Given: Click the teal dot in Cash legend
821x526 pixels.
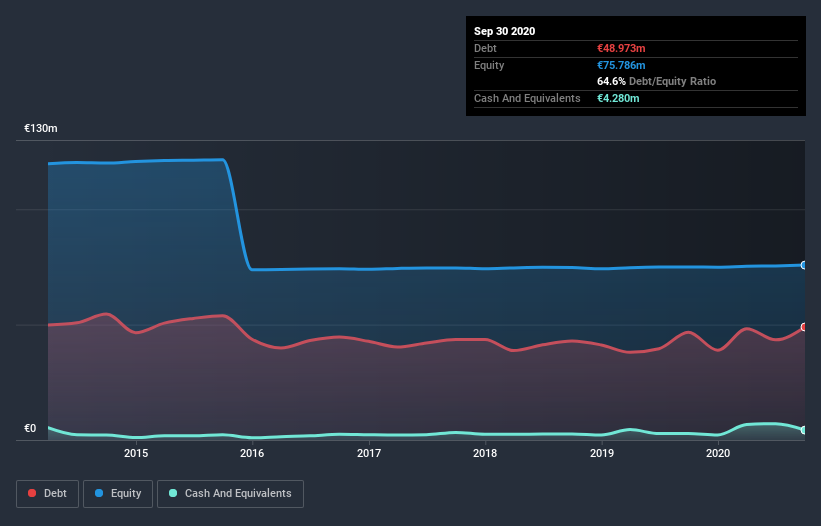Looking at the screenshot, I should point(173,493).
